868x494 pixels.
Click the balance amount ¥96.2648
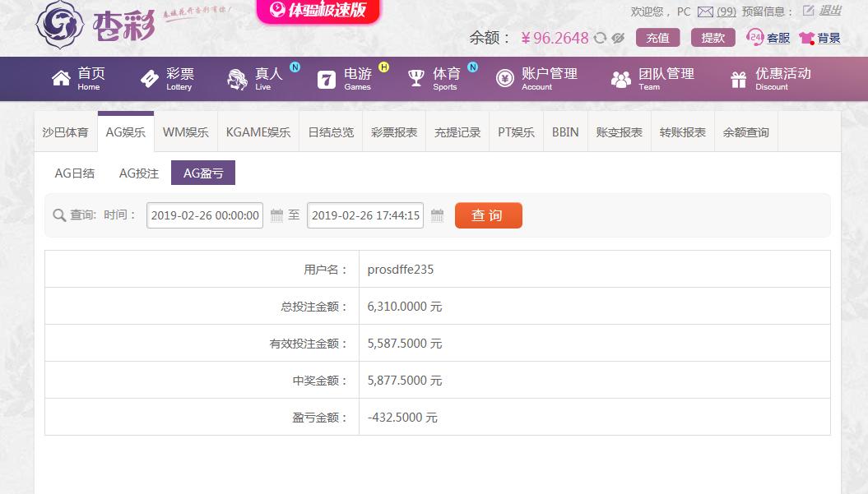coord(555,38)
